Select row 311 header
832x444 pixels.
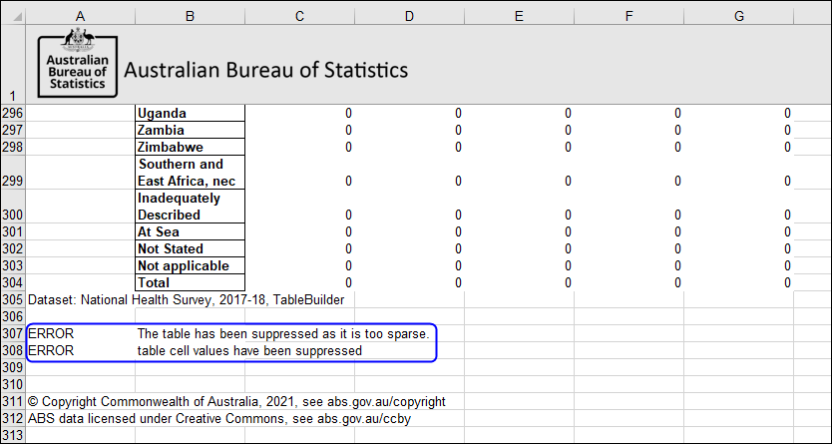13,402
